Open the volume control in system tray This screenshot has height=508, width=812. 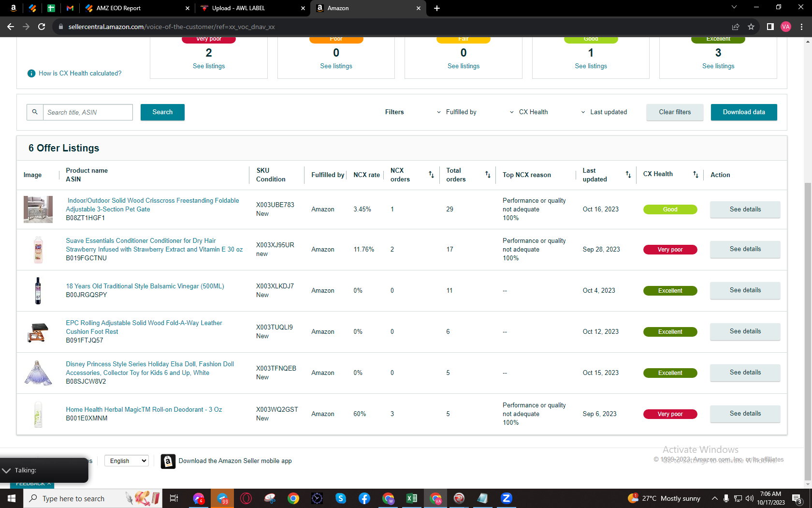(x=750, y=498)
